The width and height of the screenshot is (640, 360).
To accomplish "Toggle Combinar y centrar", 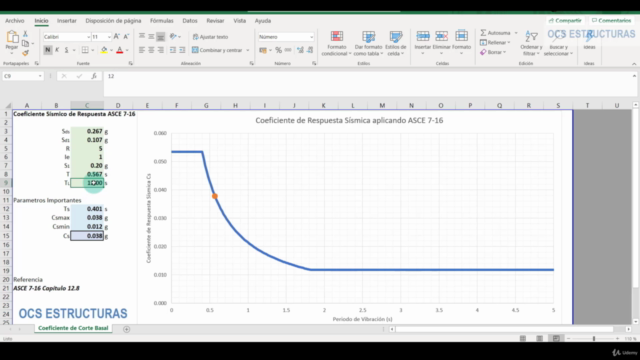I will coord(217,50).
